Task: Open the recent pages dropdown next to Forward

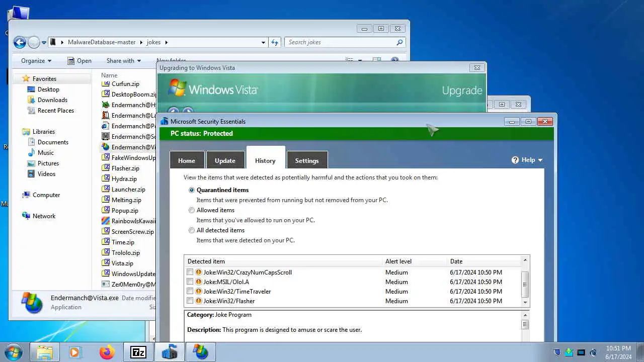Action: coord(44,43)
